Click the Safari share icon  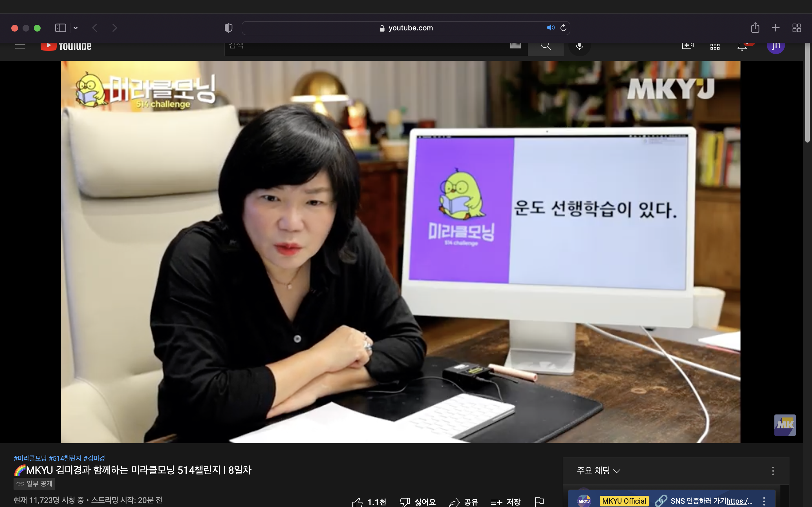pos(755,28)
